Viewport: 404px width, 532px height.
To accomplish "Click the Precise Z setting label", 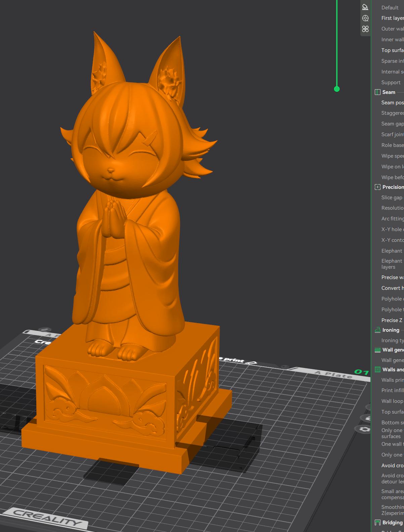I will [392, 320].
